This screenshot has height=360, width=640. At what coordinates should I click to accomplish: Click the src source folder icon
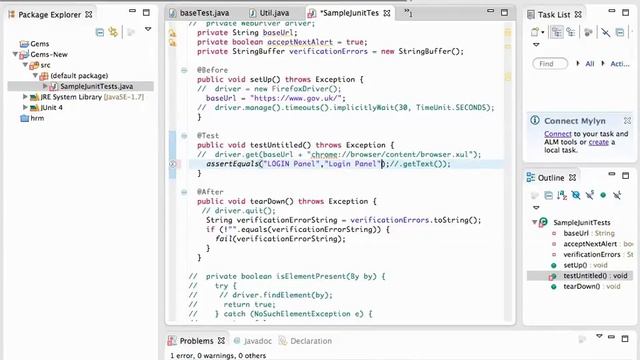click(x=34, y=65)
